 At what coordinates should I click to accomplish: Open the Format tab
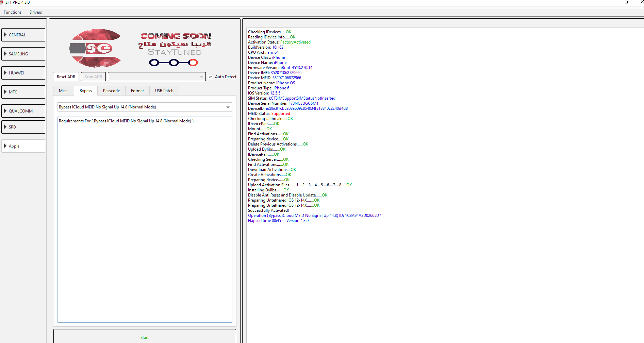pos(137,91)
